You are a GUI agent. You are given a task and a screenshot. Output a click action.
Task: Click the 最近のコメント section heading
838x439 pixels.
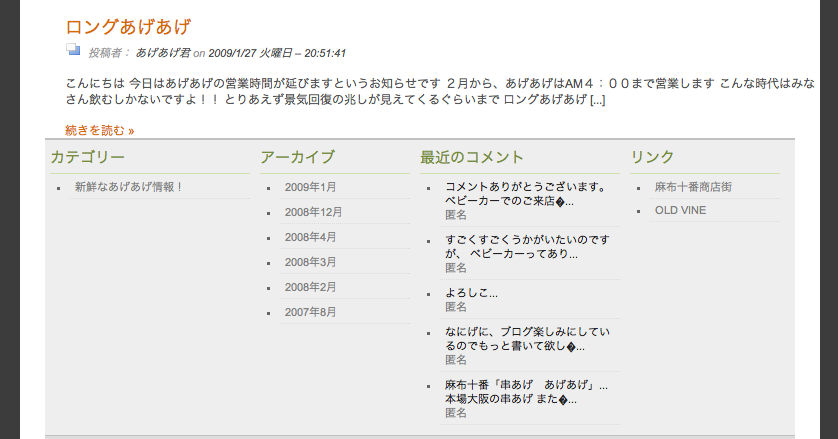pyautogui.click(x=471, y=157)
